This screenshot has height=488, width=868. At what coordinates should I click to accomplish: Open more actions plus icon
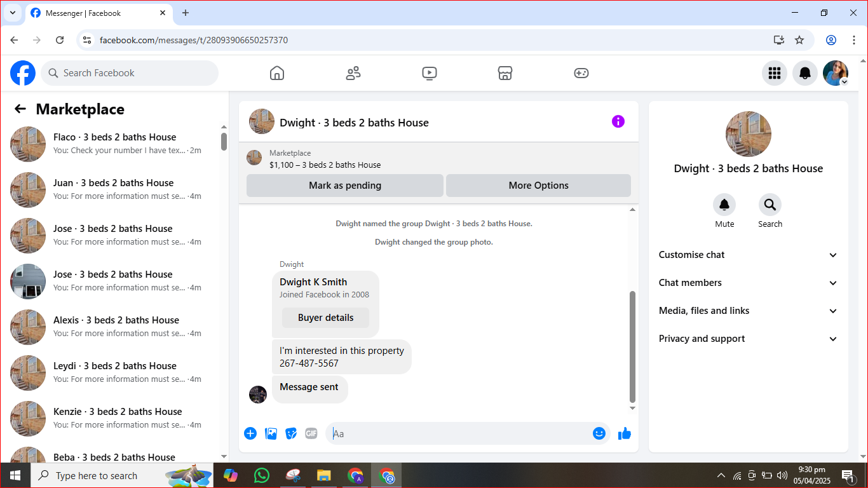pyautogui.click(x=250, y=433)
